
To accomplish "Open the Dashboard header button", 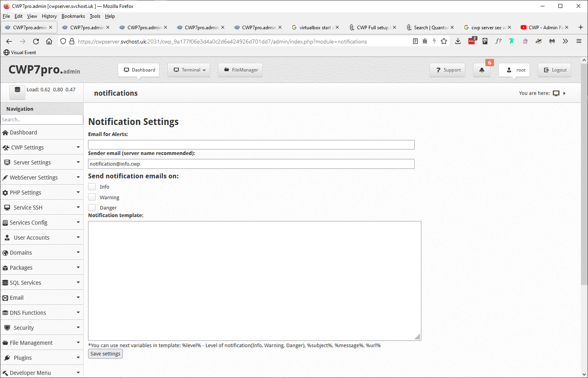I will (139, 70).
